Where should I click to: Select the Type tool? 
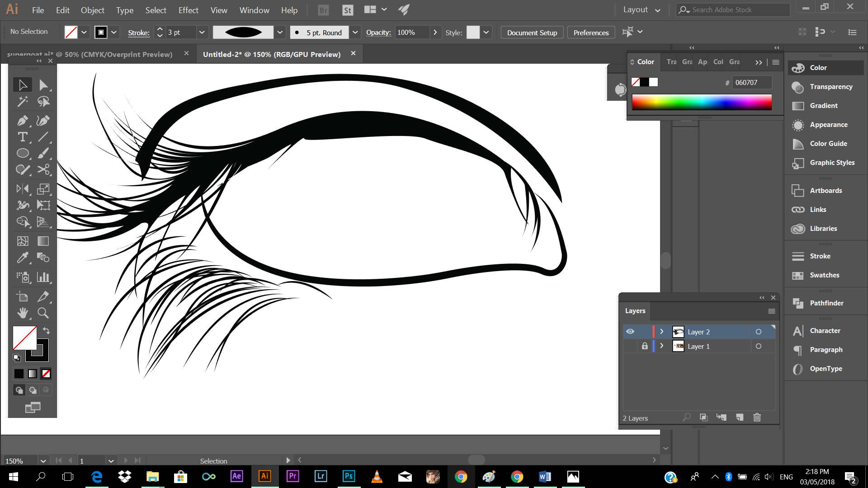point(23,137)
